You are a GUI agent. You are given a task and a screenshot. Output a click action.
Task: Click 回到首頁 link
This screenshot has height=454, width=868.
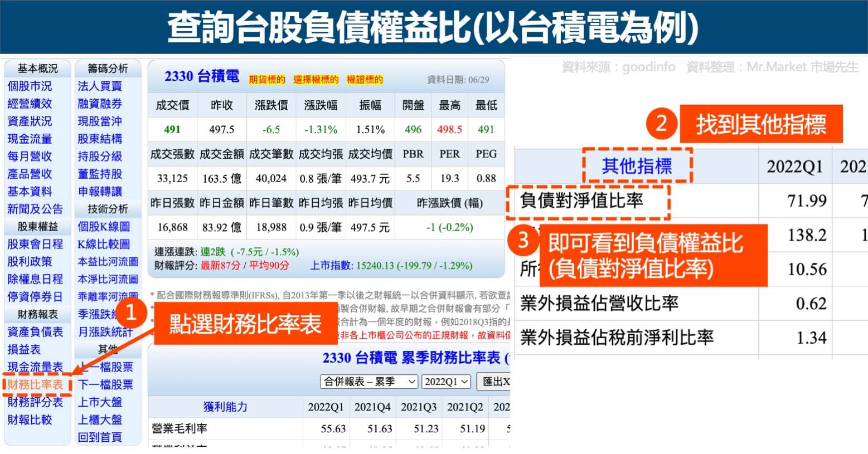point(100,437)
